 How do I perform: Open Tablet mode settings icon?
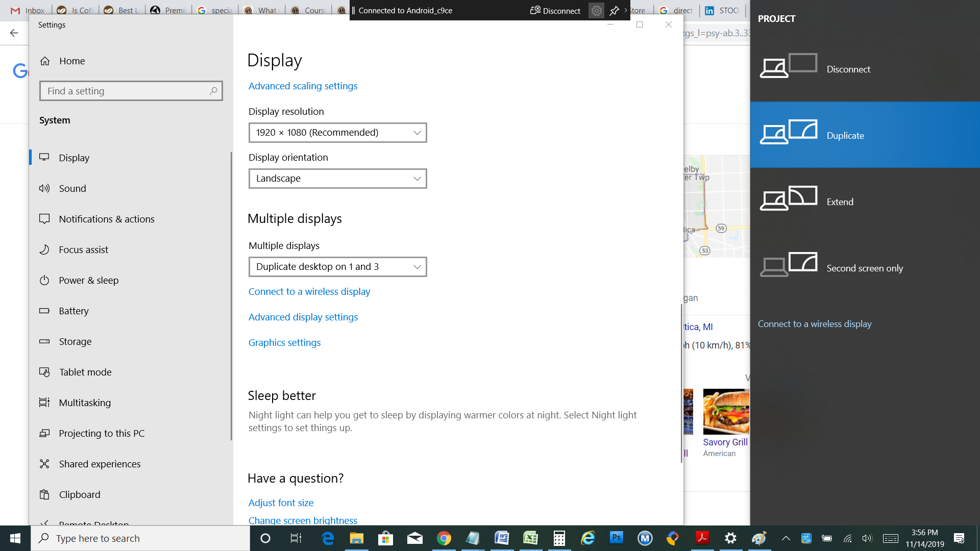pyautogui.click(x=44, y=372)
